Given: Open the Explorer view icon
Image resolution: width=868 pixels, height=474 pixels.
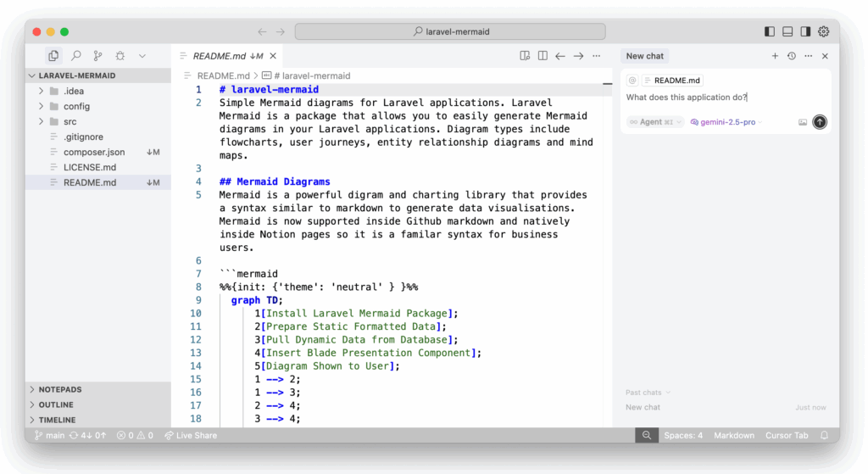Looking at the screenshot, I should (53, 55).
